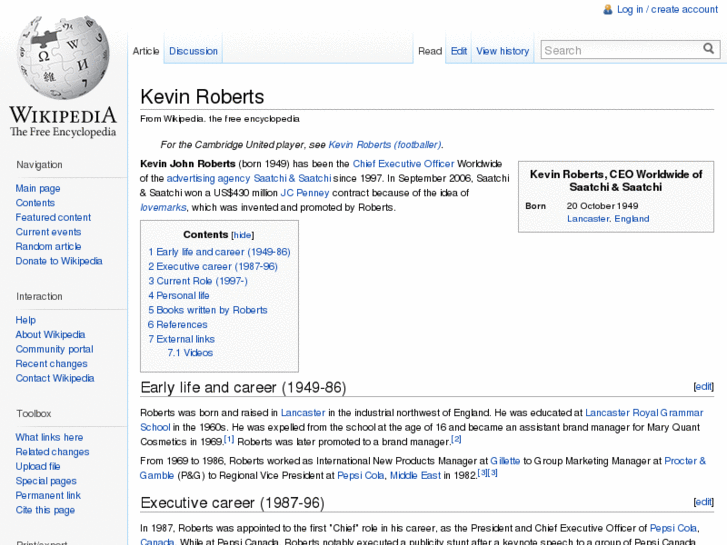Jump to 5 Books written by Roberts
727x545 pixels.
click(x=208, y=310)
